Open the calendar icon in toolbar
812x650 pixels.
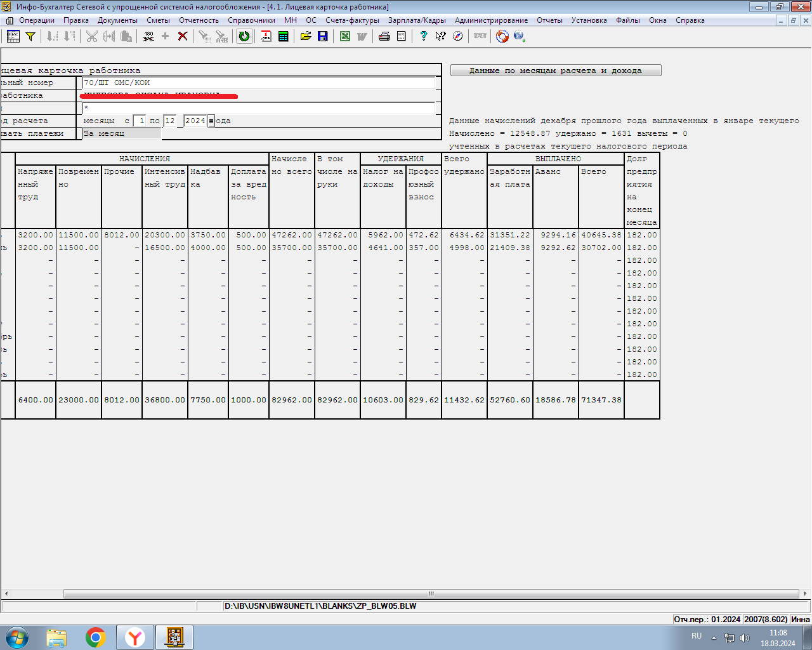tap(266, 36)
